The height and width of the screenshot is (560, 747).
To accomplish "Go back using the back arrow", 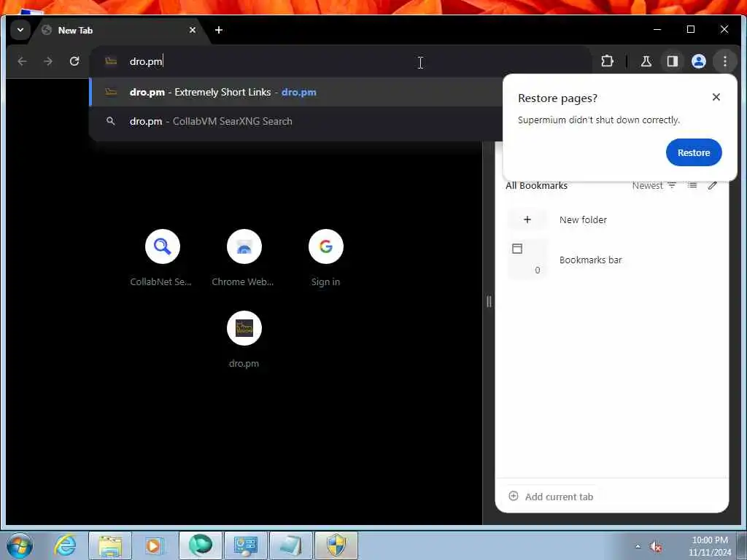I will click(22, 61).
